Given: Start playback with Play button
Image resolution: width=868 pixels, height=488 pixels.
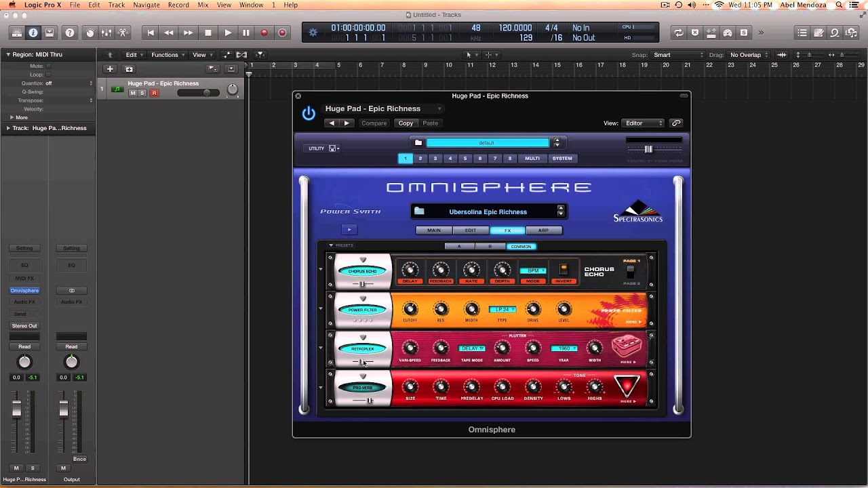Looking at the screenshot, I should (x=228, y=33).
